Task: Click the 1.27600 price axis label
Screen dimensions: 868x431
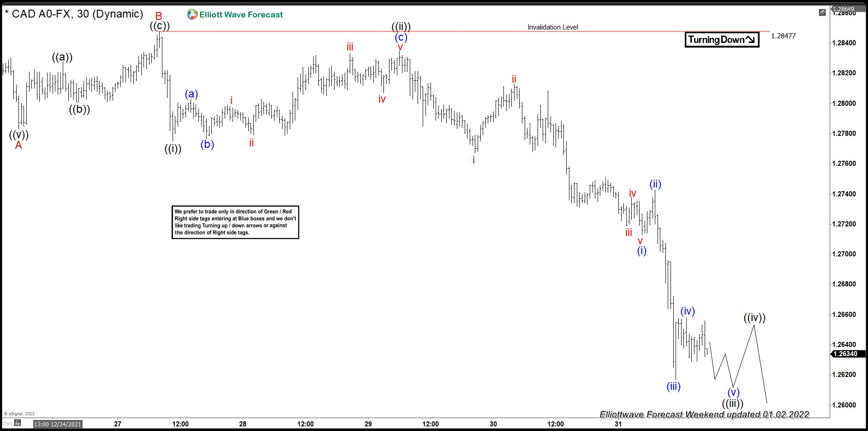Action: pos(844,164)
